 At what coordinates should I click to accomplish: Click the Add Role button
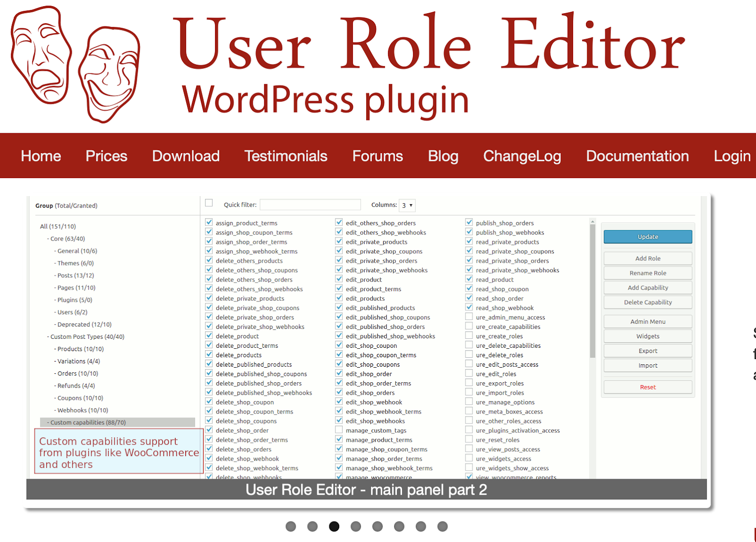tap(648, 258)
